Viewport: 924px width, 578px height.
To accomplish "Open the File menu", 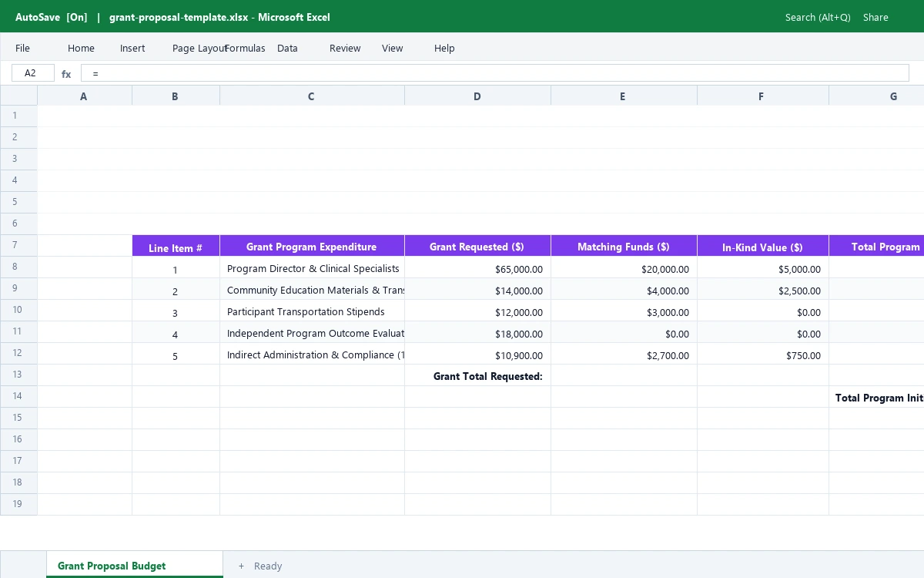I will tap(22, 48).
